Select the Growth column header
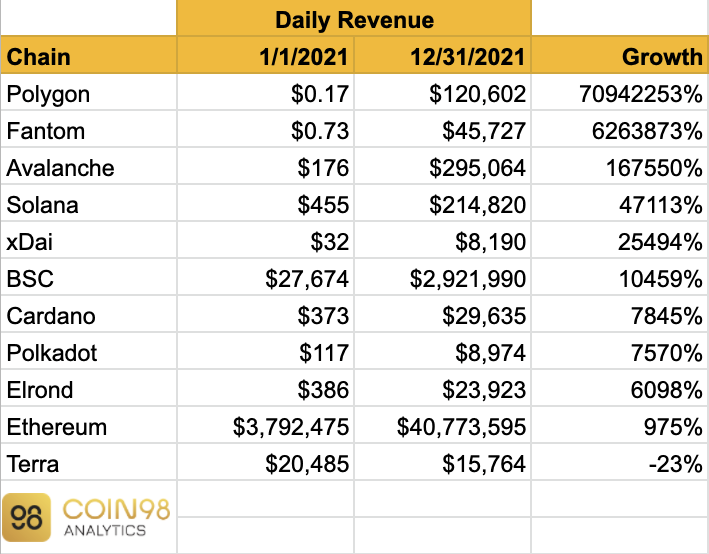 click(x=619, y=55)
